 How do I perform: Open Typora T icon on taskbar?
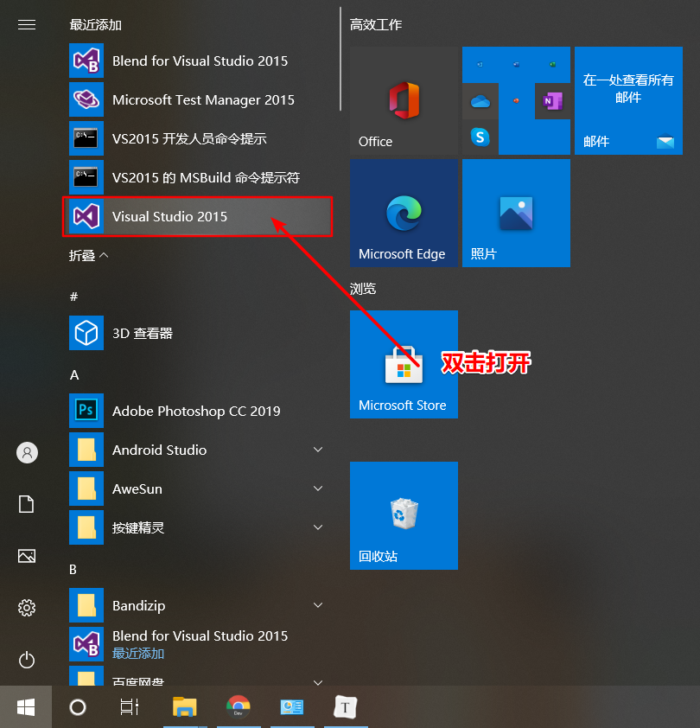346,707
